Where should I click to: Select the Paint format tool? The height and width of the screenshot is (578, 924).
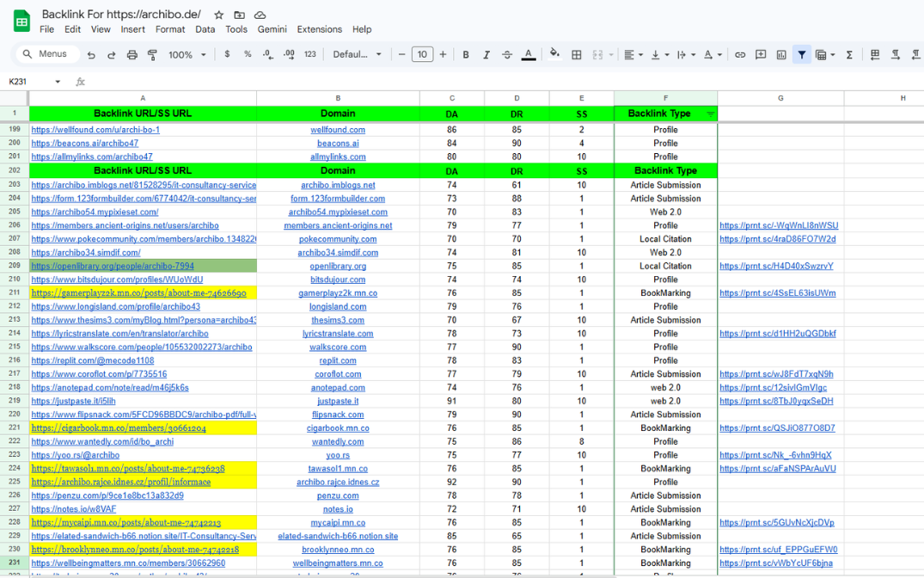[x=152, y=55]
